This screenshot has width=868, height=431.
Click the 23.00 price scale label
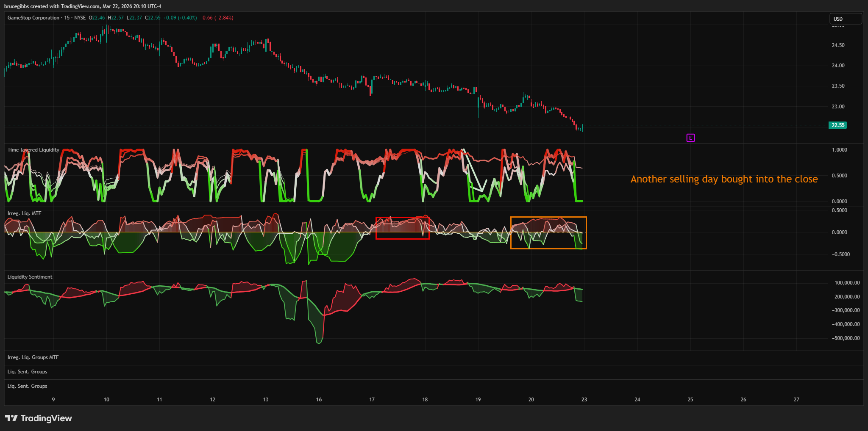point(838,107)
